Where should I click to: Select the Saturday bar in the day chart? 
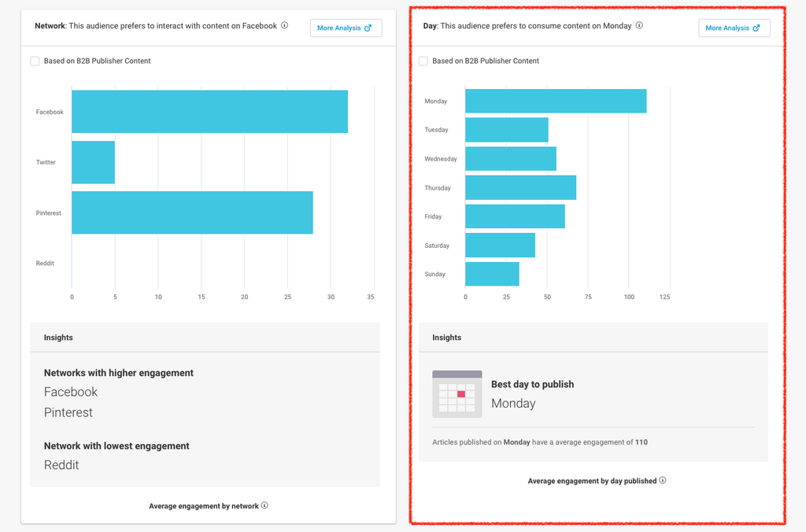click(x=500, y=246)
